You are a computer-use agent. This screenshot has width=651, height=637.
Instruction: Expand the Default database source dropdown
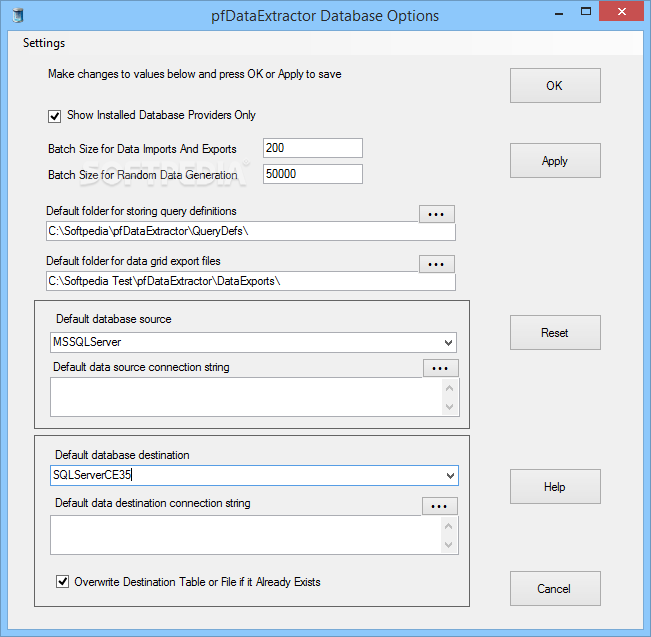click(x=448, y=343)
